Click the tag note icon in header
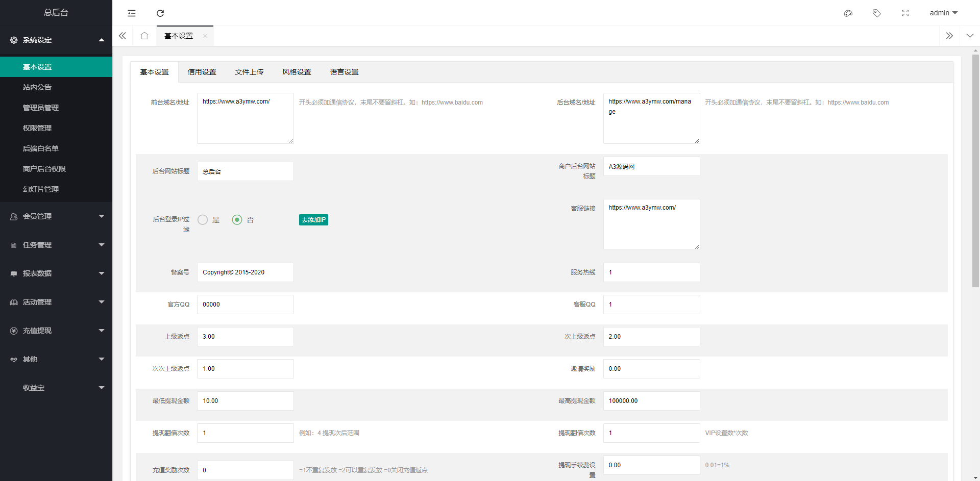The image size is (980, 481). tap(877, 13)
